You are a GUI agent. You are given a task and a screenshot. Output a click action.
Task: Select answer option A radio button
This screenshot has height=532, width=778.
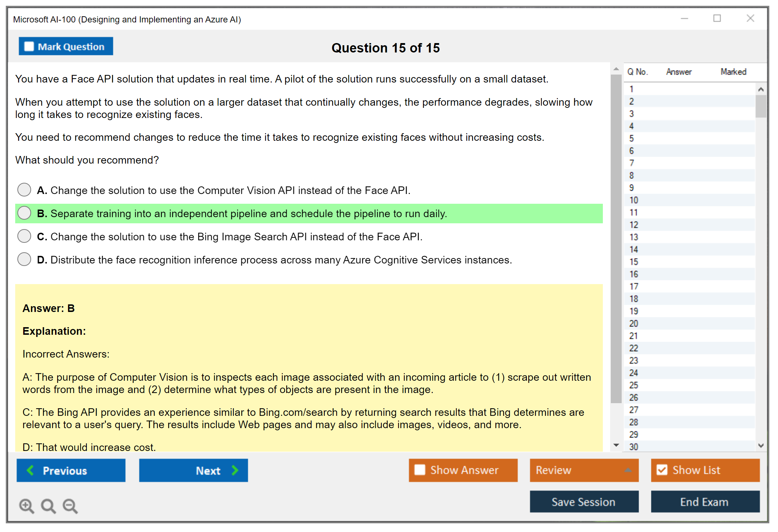click(x=24, y=190)
